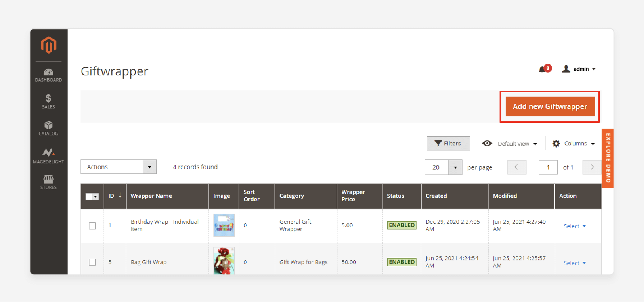
Task: Click the ENABLED status of Bag Gift Wrap
Action: [x=402, y=262]
